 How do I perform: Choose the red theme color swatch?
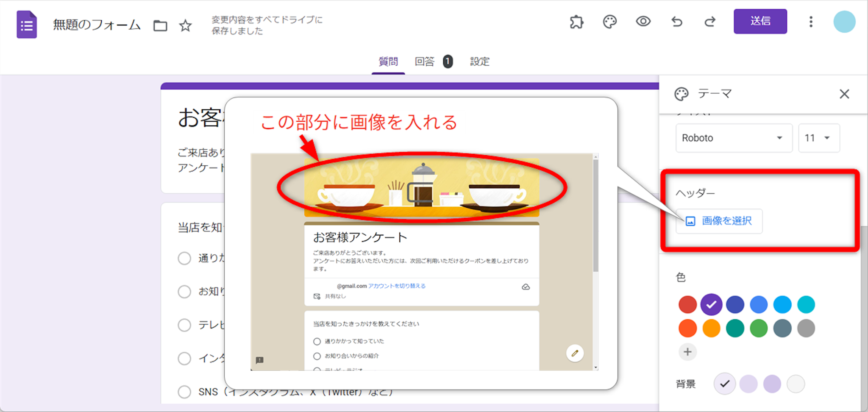click(x=687, y=304)
